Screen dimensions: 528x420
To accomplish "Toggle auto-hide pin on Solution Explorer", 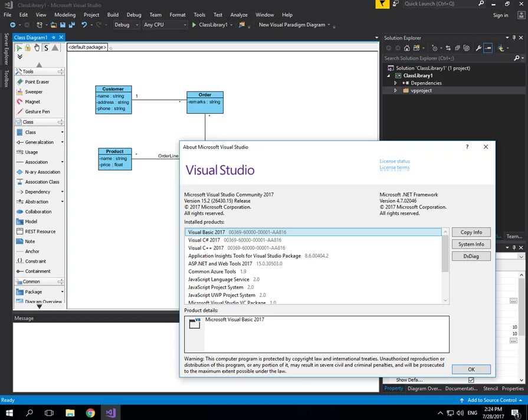I will tap(514, 38).
